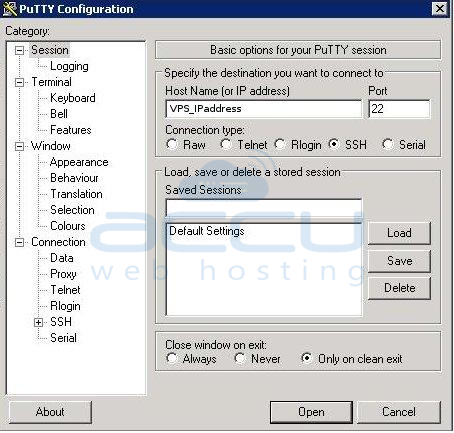Collapse the Terminal tree node
454x433 pixels.
pos(20,82)
